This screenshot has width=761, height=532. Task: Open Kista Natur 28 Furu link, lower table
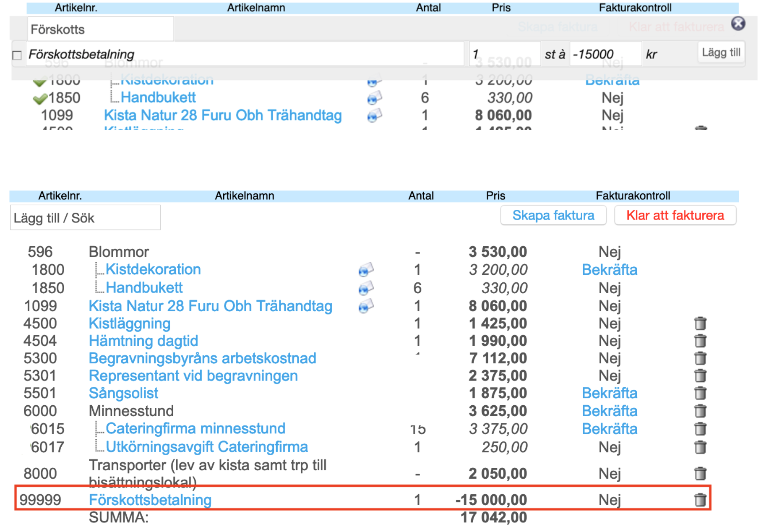click(211, 306)
